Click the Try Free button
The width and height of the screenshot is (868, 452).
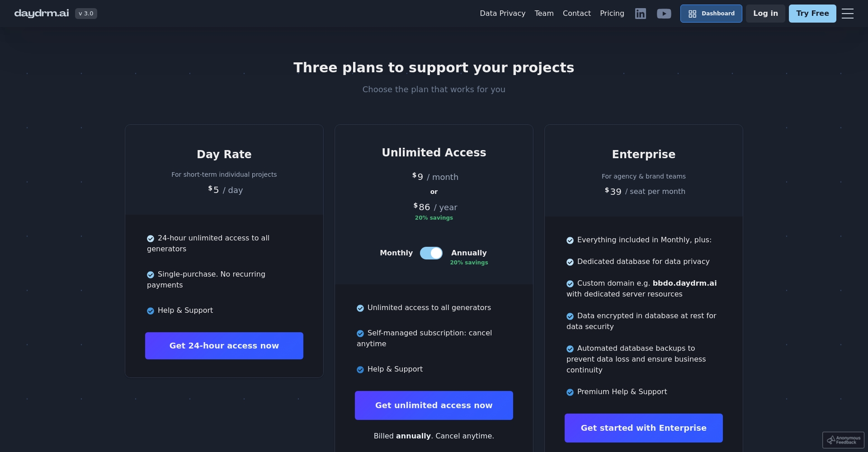812,14
